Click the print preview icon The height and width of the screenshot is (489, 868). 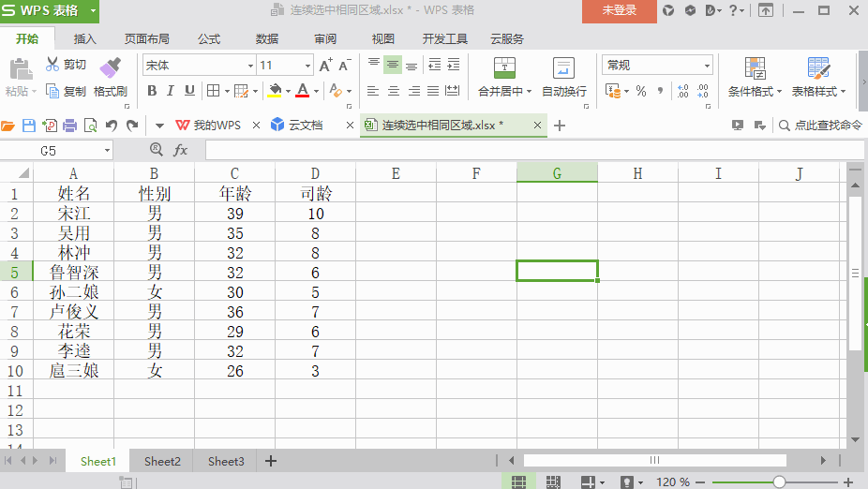pyautogui.click(x=90, y=126)
